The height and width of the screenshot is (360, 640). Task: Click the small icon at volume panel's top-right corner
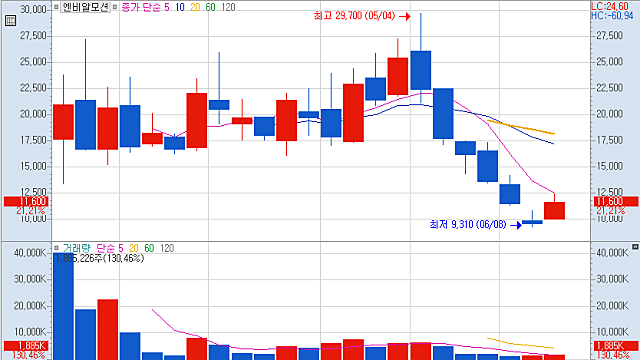click(635, 247)
